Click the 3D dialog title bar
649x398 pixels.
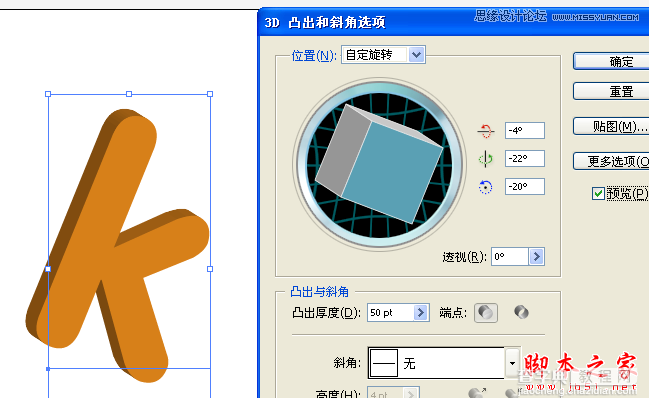point(453,22)
